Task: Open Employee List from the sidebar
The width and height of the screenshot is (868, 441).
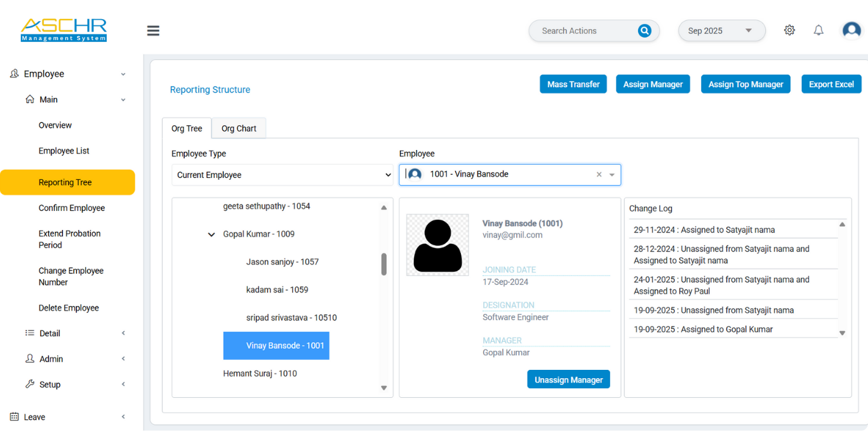Action: coord(63,151)
